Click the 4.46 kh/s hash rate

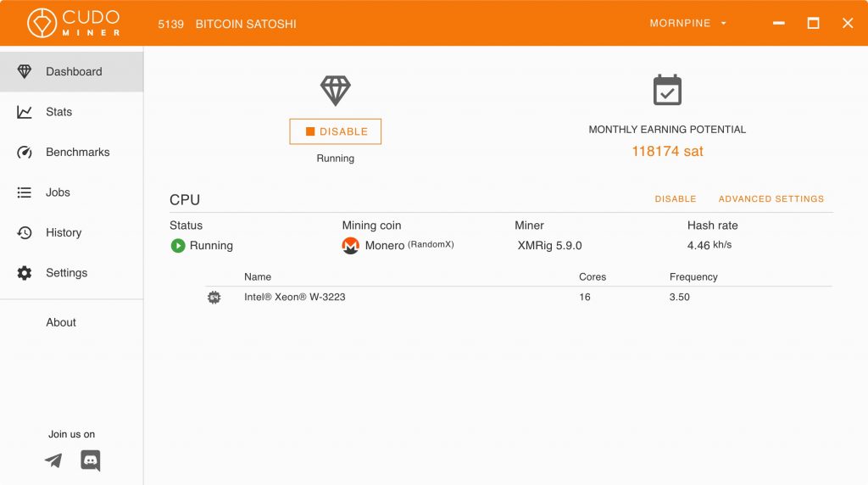pyautogui.click(x=709, y=245)
